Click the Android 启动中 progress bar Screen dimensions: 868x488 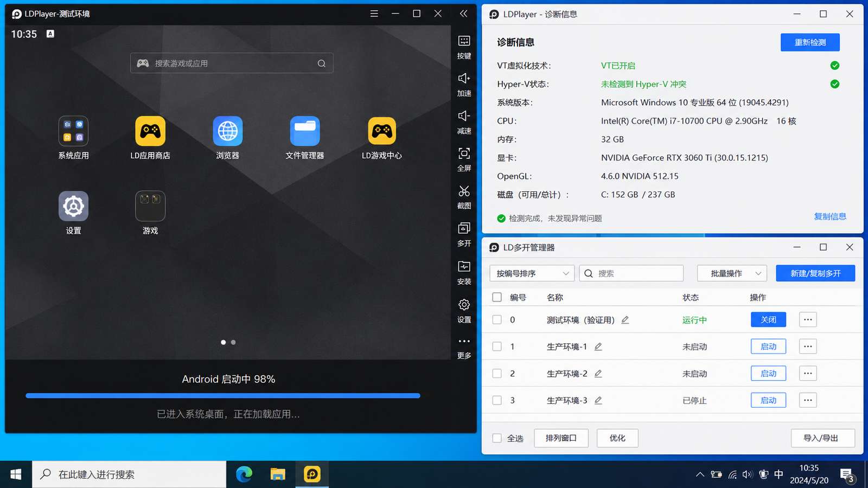223,396
